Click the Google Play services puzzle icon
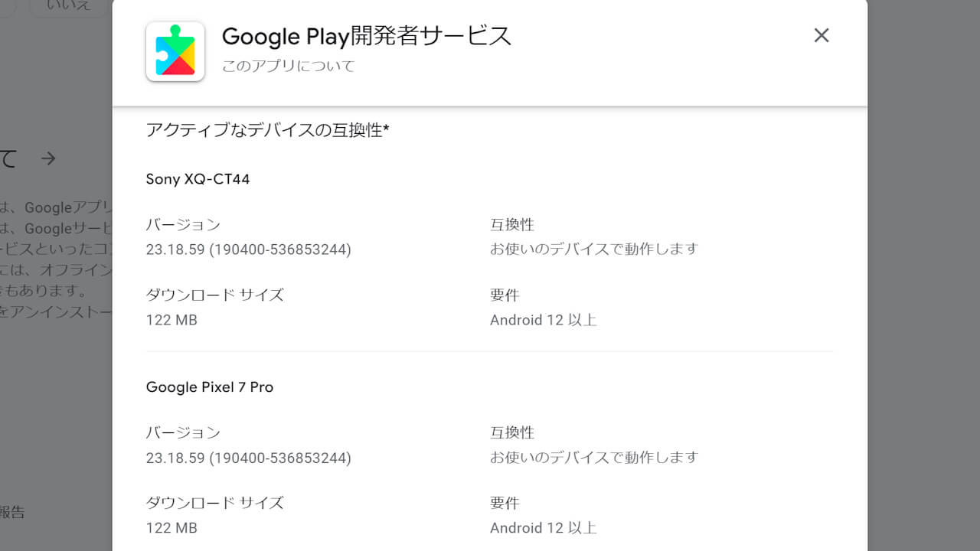Screen dimensions: 980x551 click(175, 51)
